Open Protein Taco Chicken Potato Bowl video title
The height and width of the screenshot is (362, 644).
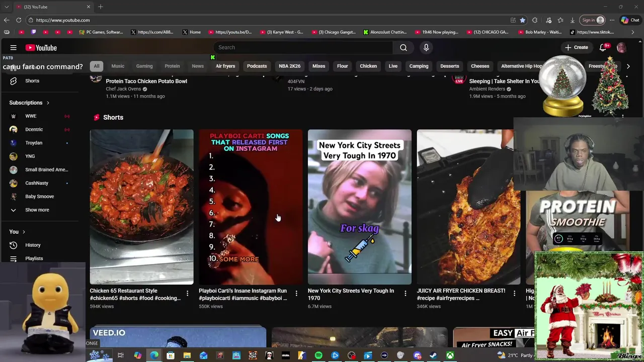click(x=146, y=81)
